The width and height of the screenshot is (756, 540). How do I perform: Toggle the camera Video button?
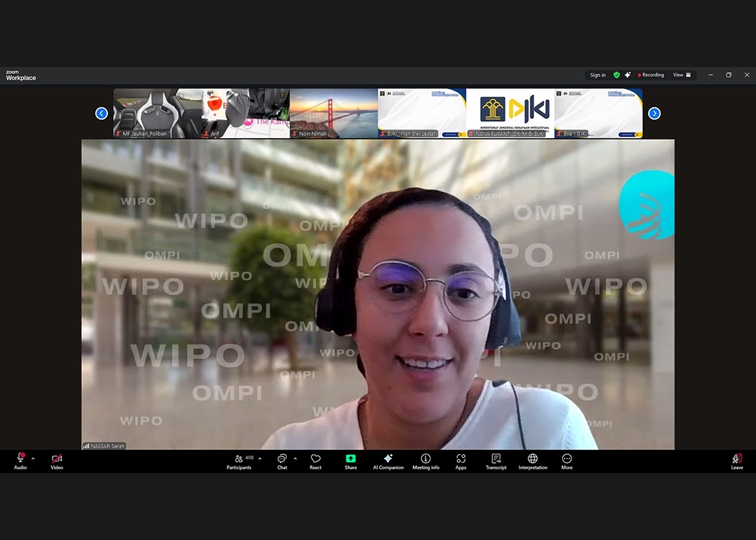pyautogui.click(x=57, y=462)
